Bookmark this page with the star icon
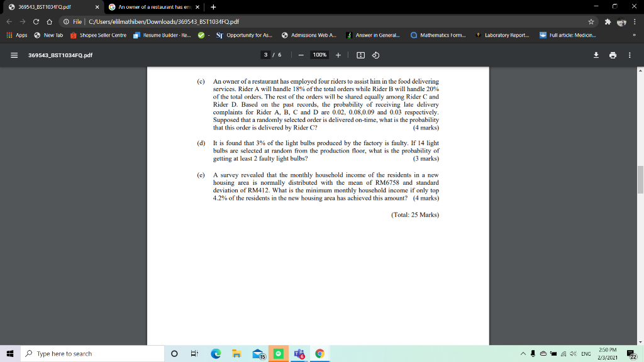644x362 pixels. click(591, 21)
